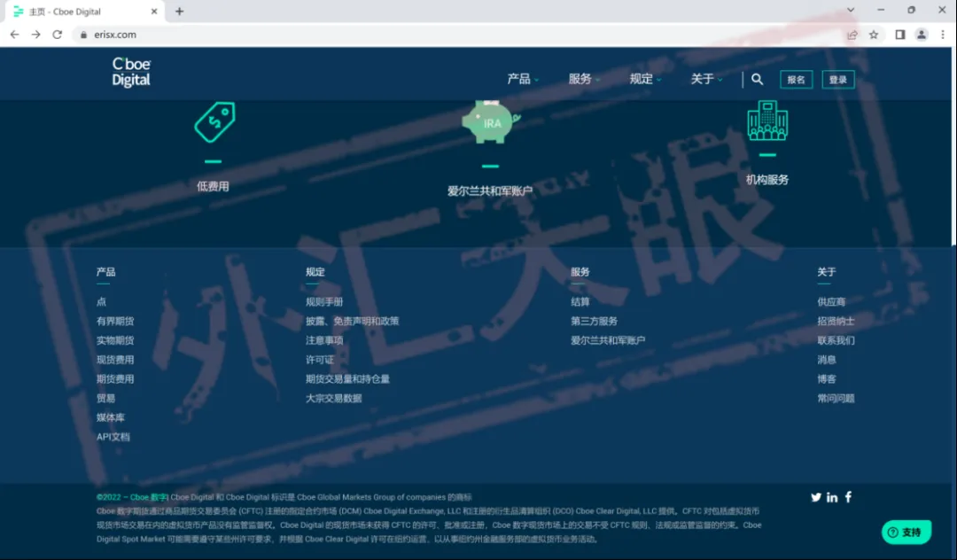Click the 机构服务 feature label
This screenshot has height=560, width=957.
(767, 180)
